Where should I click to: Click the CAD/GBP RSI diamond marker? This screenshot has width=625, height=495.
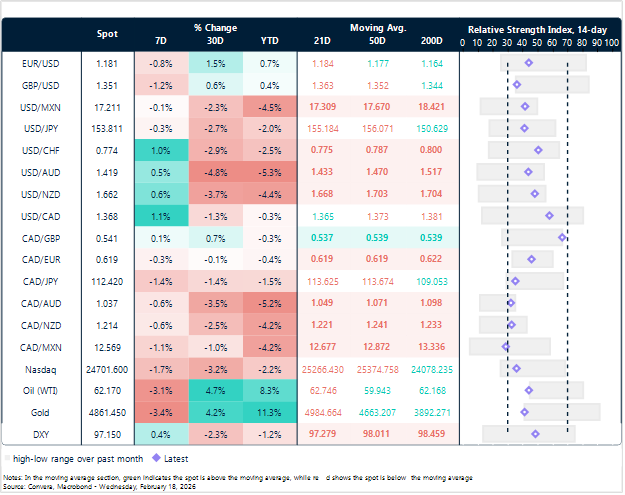pyautogui.click(x=562, y=237)
